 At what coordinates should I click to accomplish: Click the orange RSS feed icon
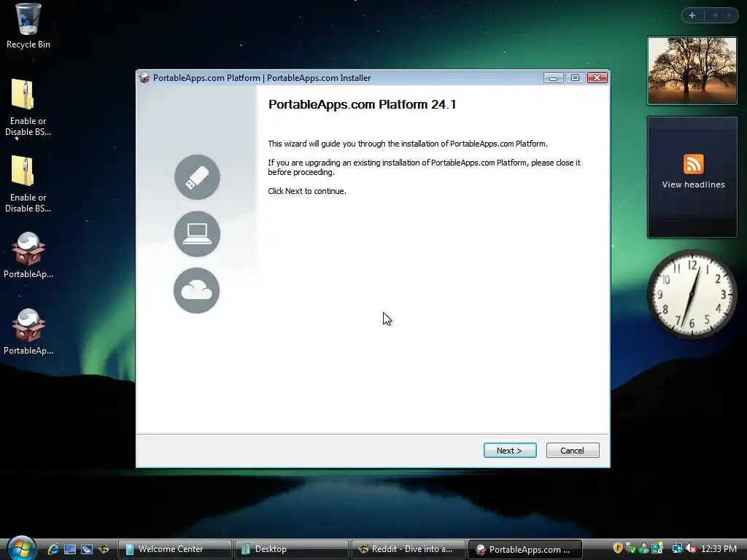tap(693, 164)
